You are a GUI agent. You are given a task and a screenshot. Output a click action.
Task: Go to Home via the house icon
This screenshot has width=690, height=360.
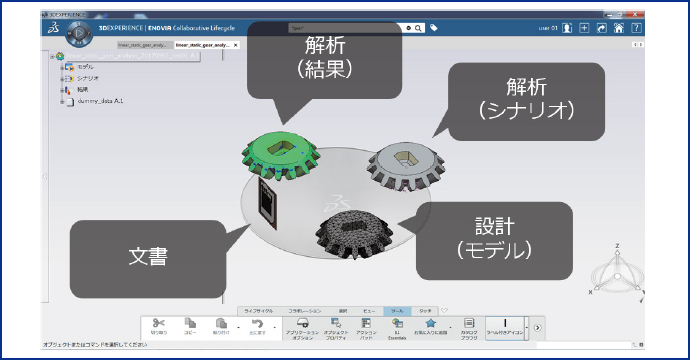pos(619,28)
